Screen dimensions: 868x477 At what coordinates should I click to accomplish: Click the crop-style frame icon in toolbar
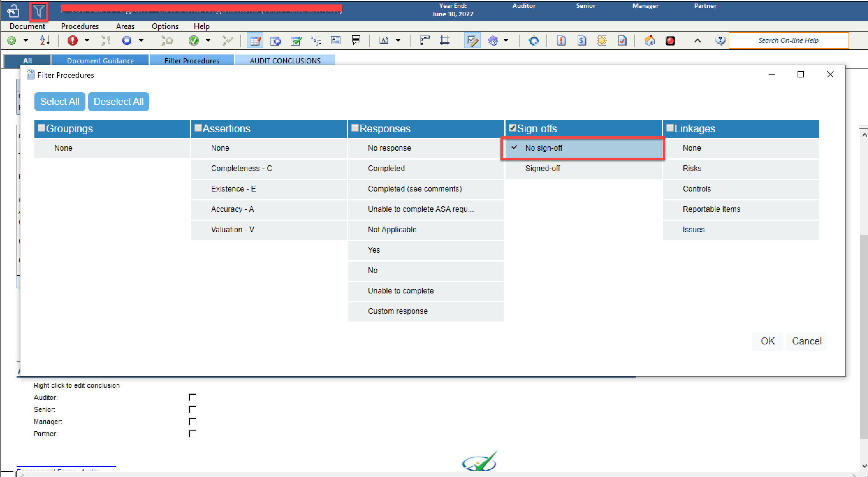444,40
